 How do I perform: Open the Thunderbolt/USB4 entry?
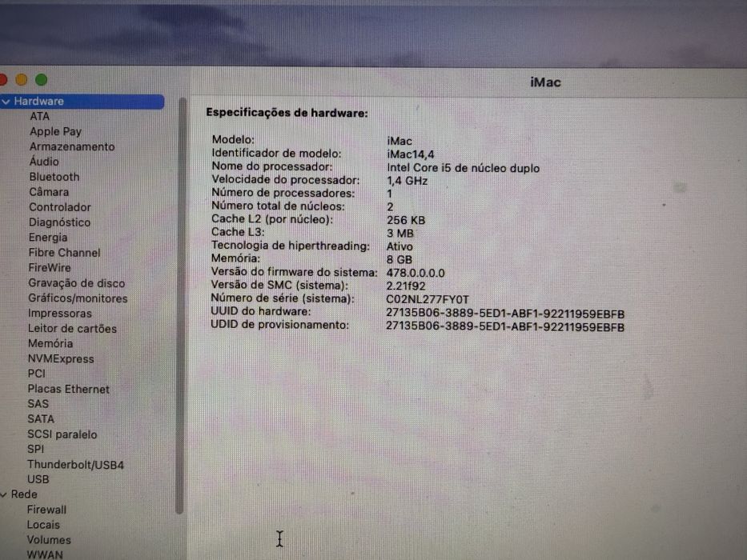tap(75, 465)
